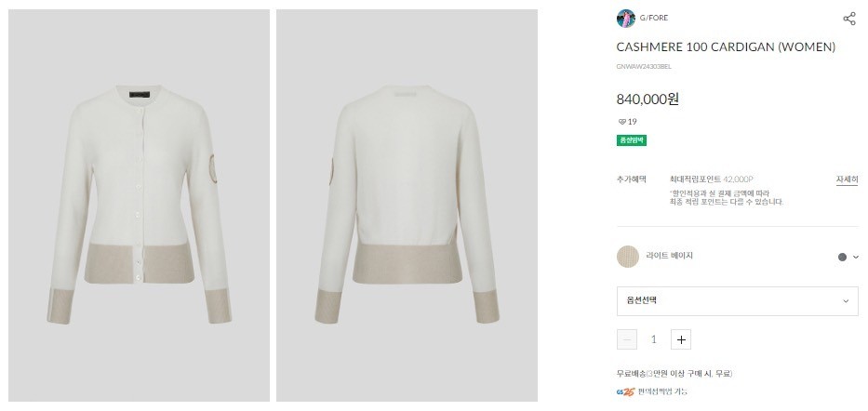Tap the heart wishlist icon

[x=621, y=122]
